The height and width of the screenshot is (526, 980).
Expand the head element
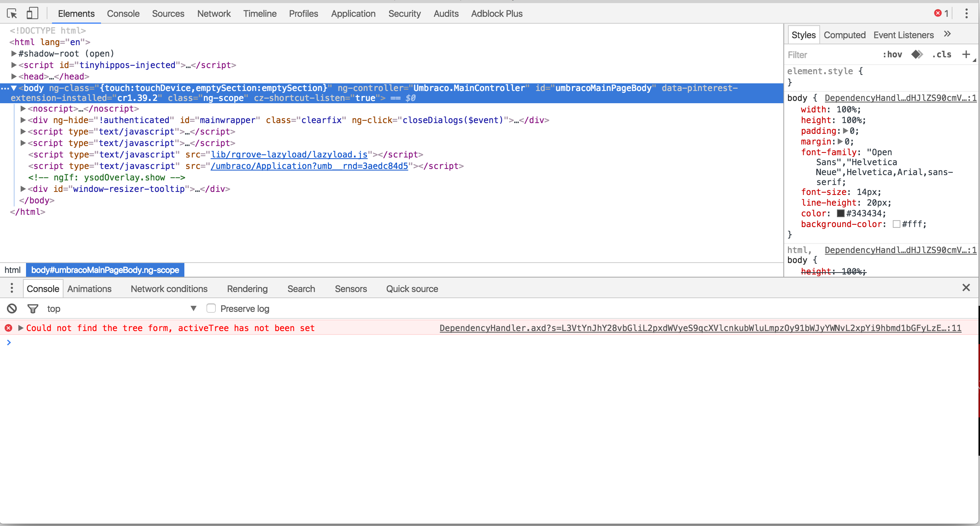point(14,76)
